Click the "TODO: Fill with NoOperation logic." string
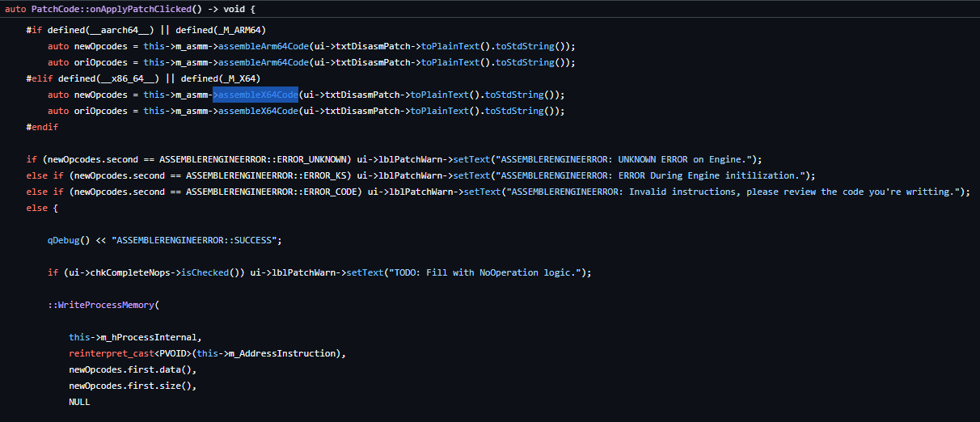 pos(487,272)
